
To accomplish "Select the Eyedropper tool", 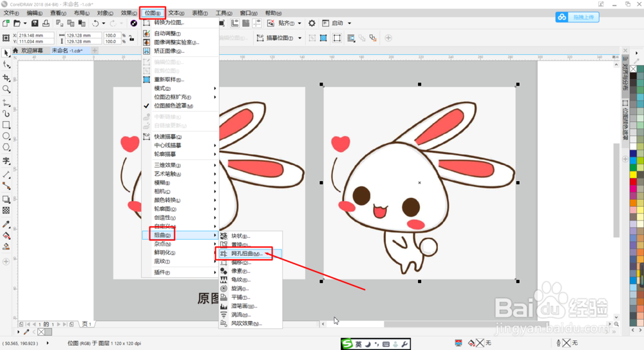I will (x=6, y=224).
